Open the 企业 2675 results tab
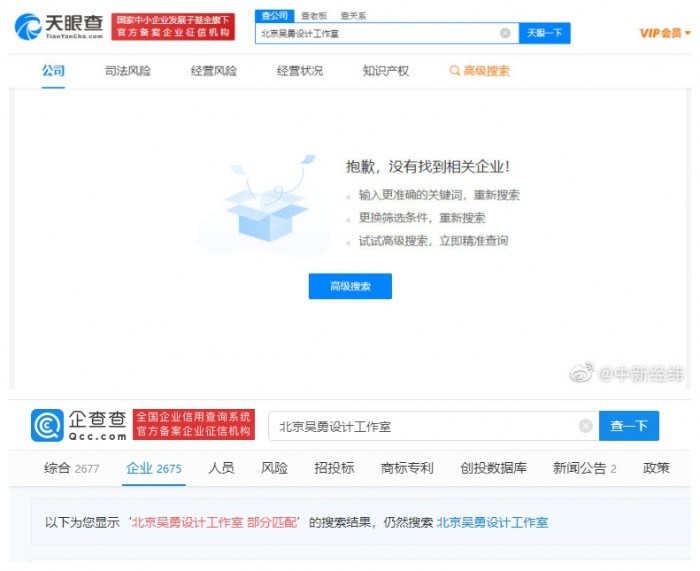The height and width of the screenshot is (571, 700). click(x=154, y=468)
